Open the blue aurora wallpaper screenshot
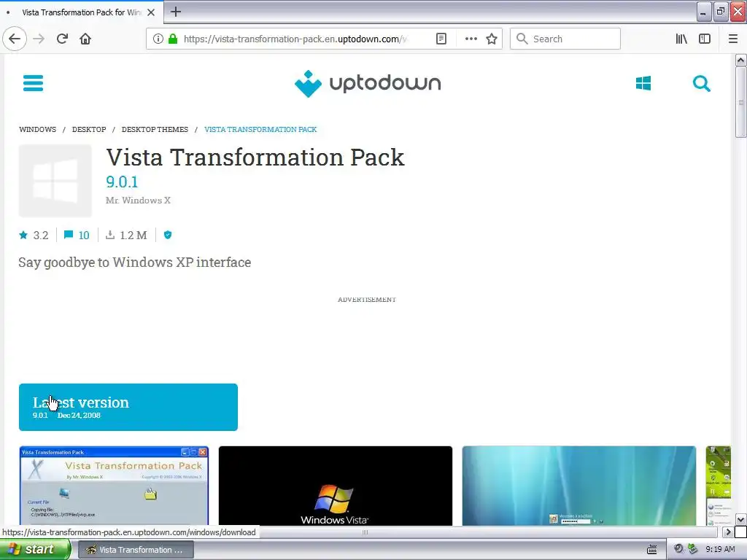The width and height of the screenshot is (747, 560). pyautogui.click(x=578, y=486)
